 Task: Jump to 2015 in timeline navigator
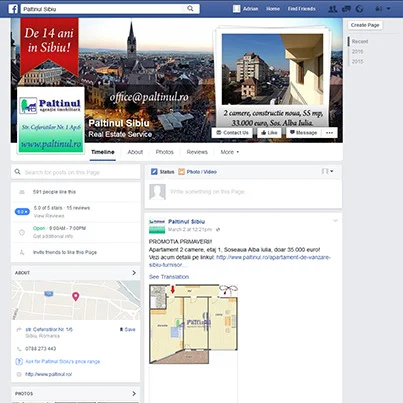357,61
